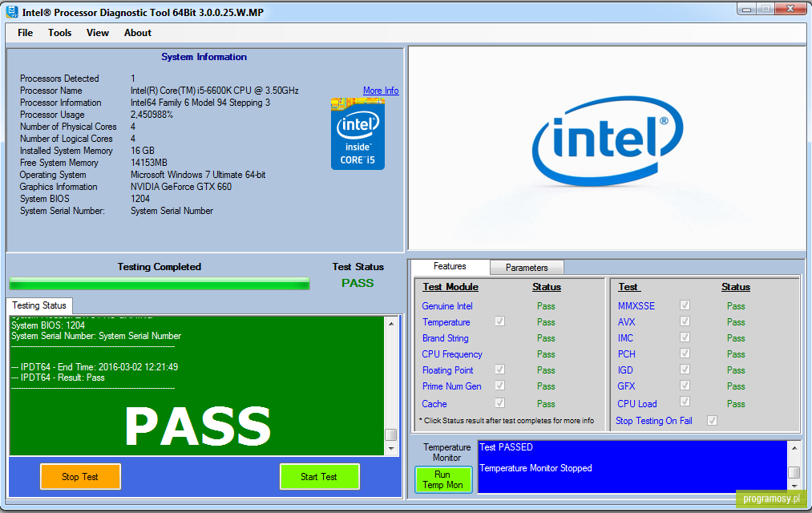Toggle the CPU Load test checkbox
This screenshot has height=513, width=812.
click(x=685, y=402)
